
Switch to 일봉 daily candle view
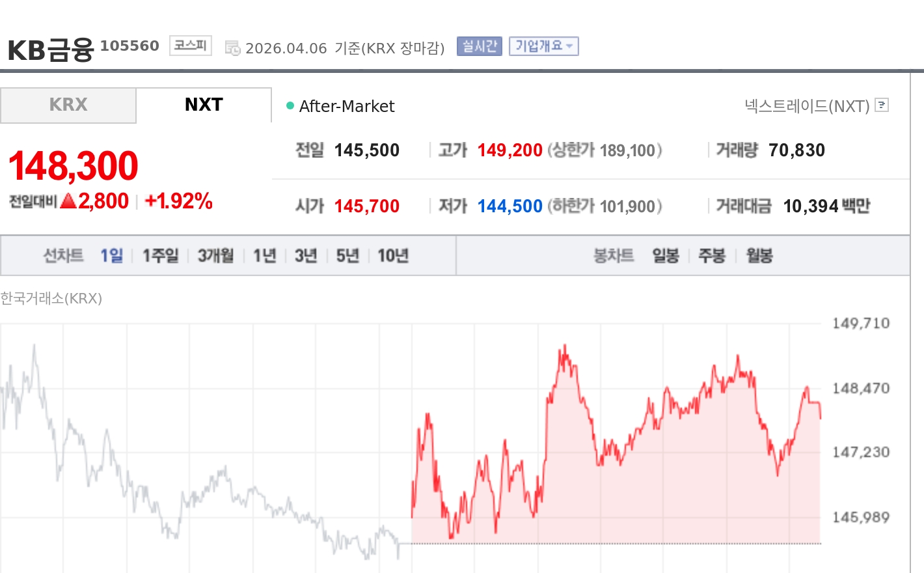click(665, 255)
